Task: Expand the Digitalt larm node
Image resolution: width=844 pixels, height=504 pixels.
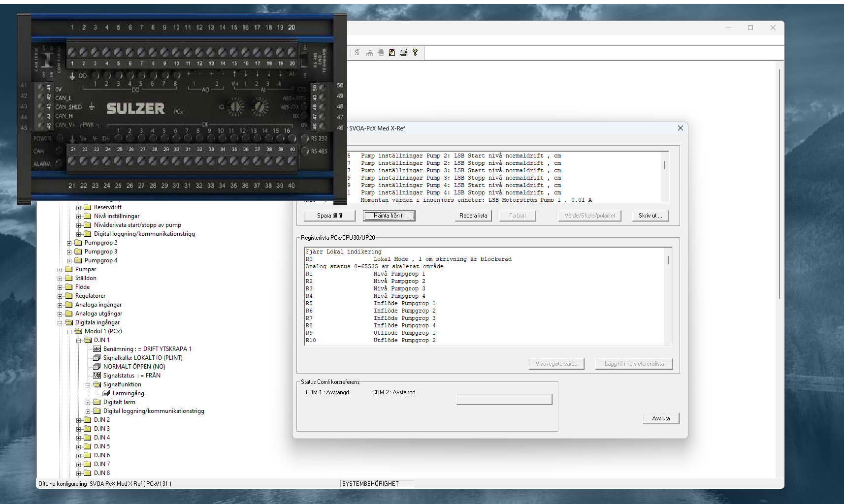Action: pyautogui.click(x=88, y=403)
